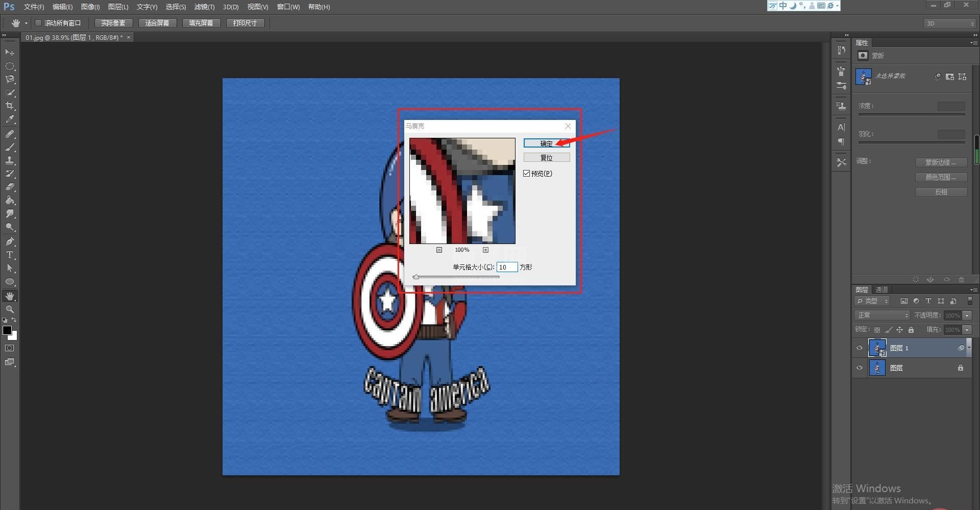Select the Dodge tool
Image resolution: width=980 pixels, height=510 pixels.
coord(10,227)
